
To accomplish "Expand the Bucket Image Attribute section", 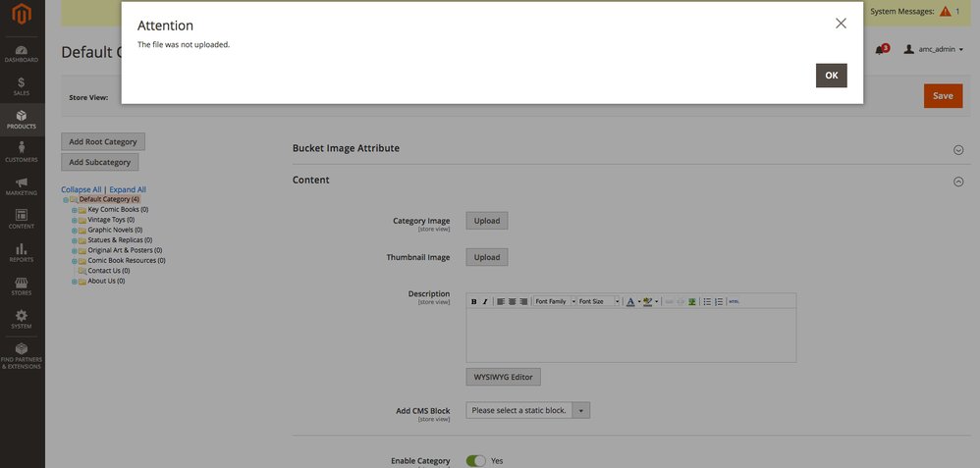I will tap(958, 149).
